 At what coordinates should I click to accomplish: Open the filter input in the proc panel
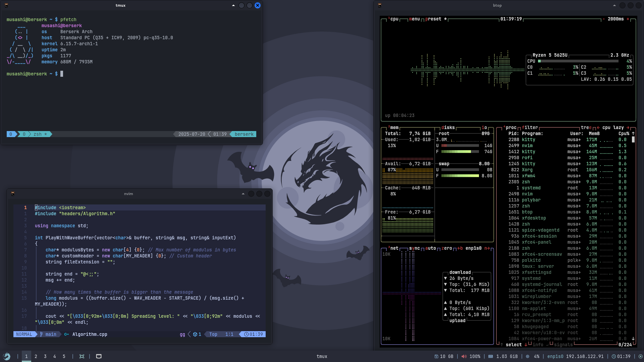530,127
